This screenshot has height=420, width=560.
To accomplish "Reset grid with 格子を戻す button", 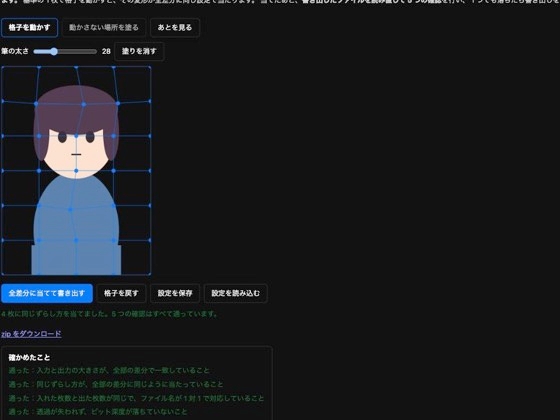I will 121,293.
